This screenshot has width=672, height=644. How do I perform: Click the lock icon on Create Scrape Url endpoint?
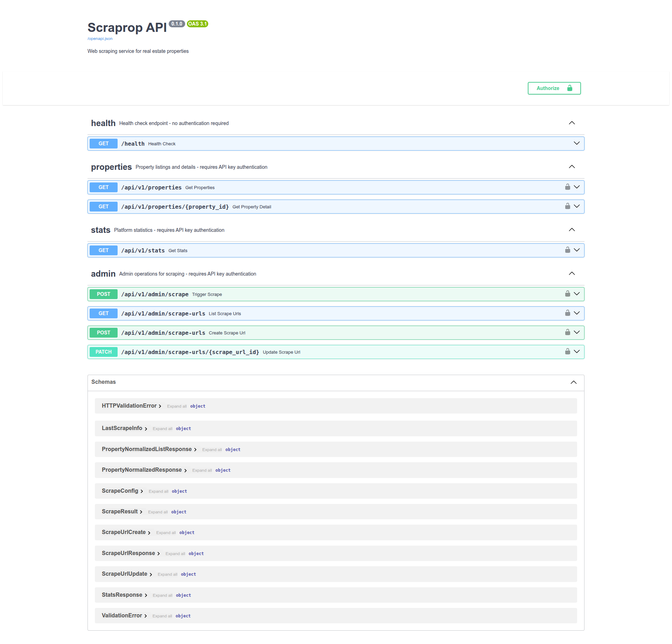click(x=567, y=332)
